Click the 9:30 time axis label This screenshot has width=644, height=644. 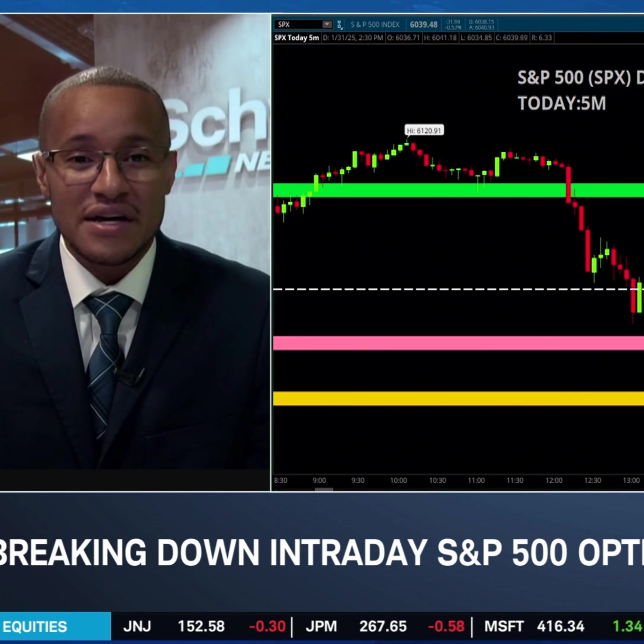point(358,480)
